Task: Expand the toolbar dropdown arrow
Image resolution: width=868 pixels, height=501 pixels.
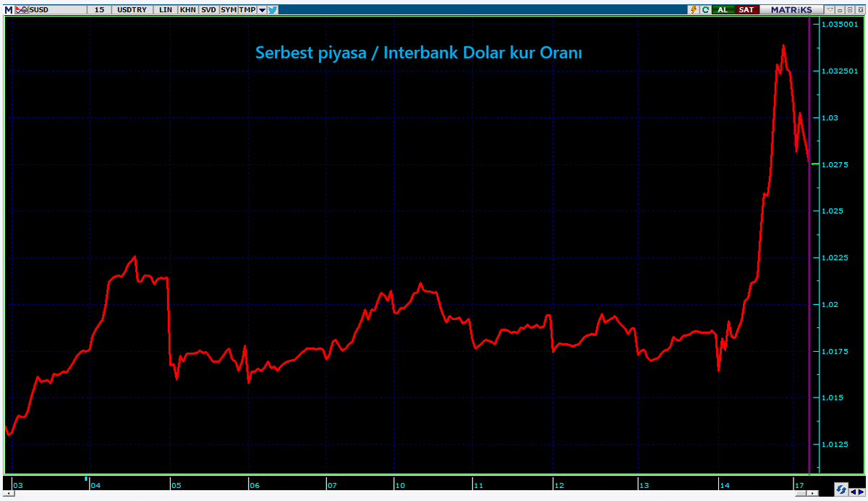Action: pos(262,10)
